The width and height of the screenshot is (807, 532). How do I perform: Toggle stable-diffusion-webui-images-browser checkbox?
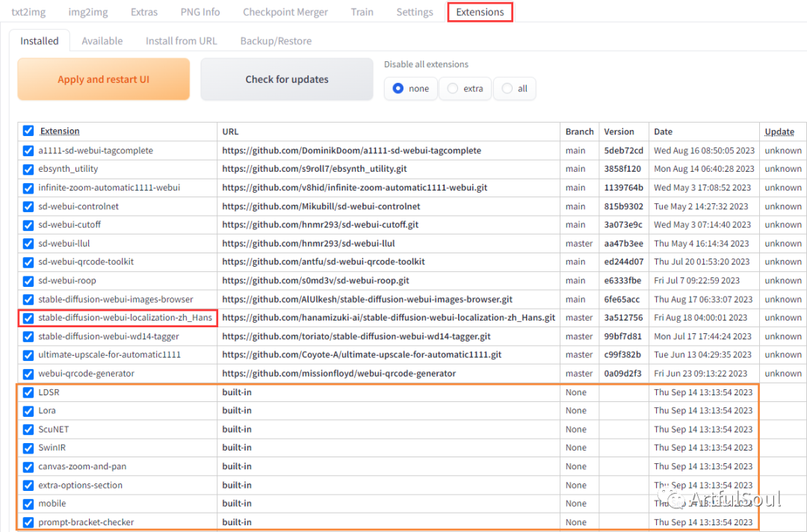coord(28,300)
